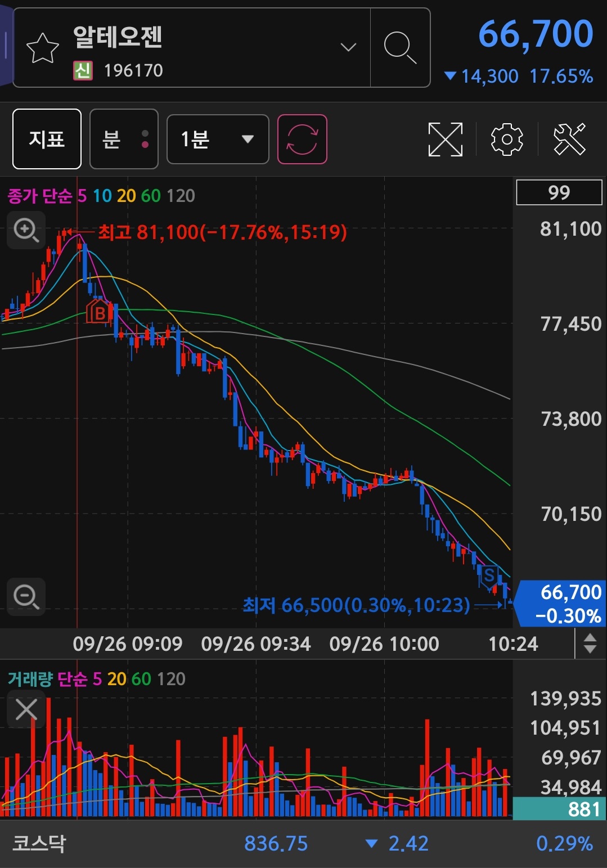Viewport: 607px width, 868px height.
Task: Tap the 73,800 price axis label
Action: click(x=571, y=419)
